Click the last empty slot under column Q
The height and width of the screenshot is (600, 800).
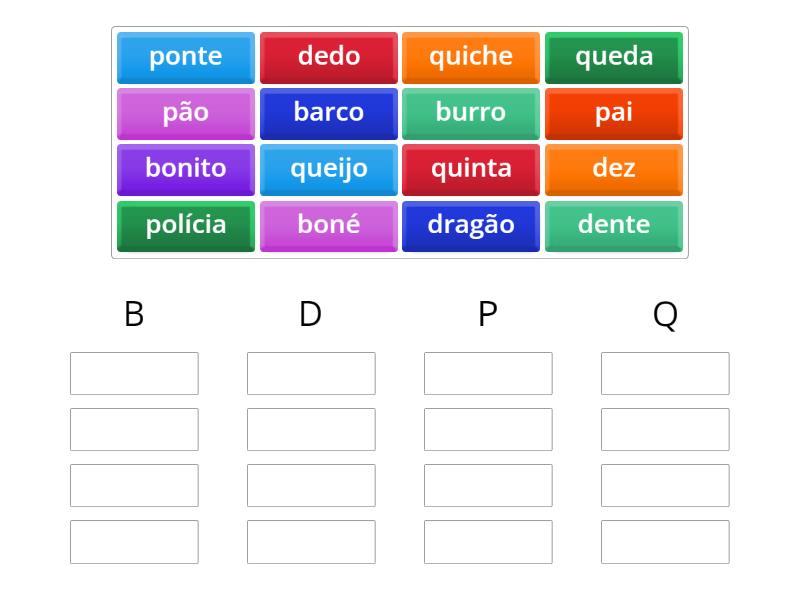(665, 541)
